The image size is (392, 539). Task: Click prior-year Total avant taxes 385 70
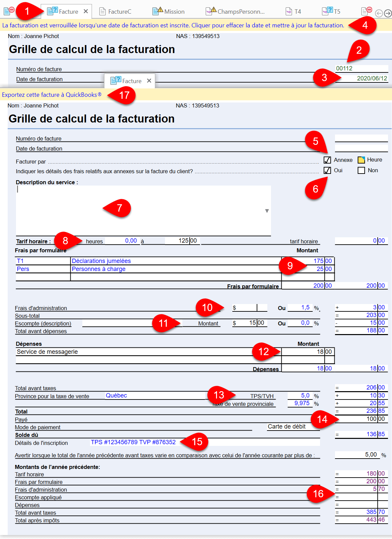(x=361, y=512)
